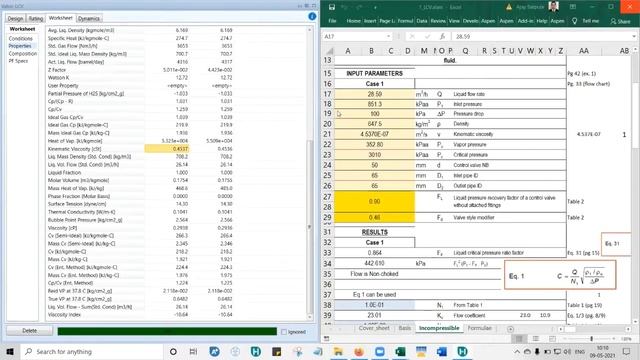Open the Cover_sheet worksheet tab
The height and width of the screenshot is (360, 640).
pyautogui.click(x=374, y=328)
